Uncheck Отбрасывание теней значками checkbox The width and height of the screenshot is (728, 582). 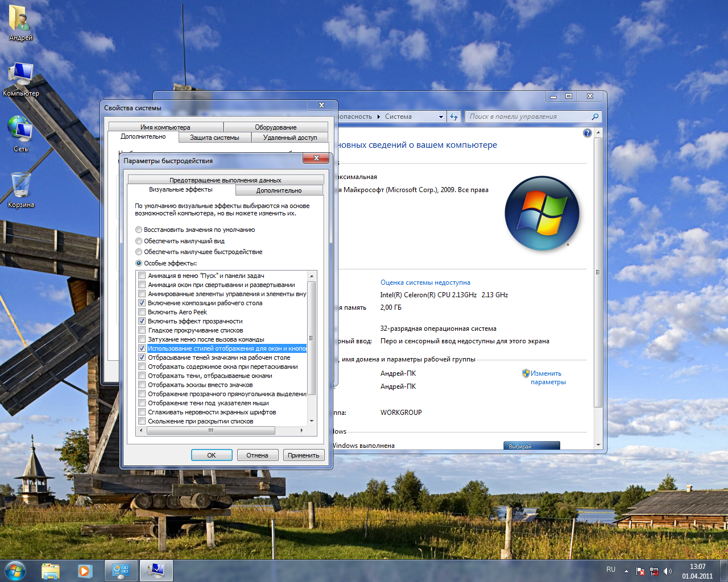coord(142,357)
